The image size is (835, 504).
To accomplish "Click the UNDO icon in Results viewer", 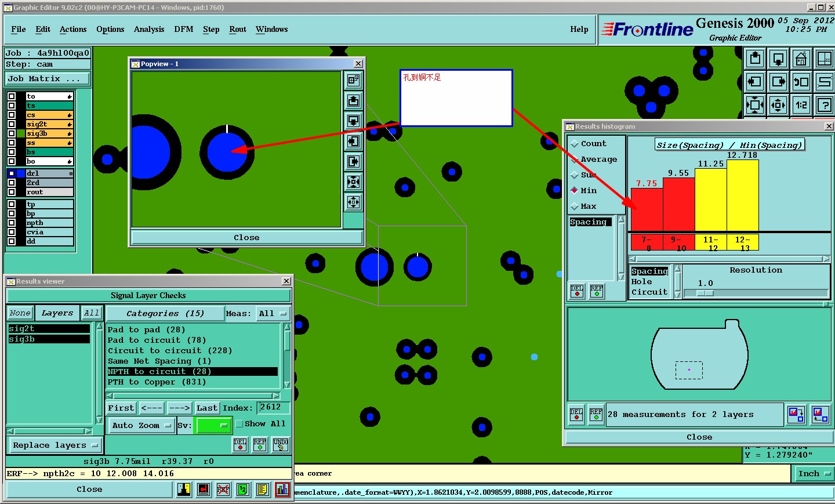I will [281, 445].
